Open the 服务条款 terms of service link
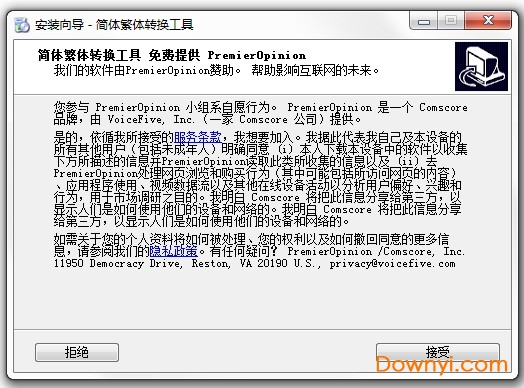 point(198,137)
